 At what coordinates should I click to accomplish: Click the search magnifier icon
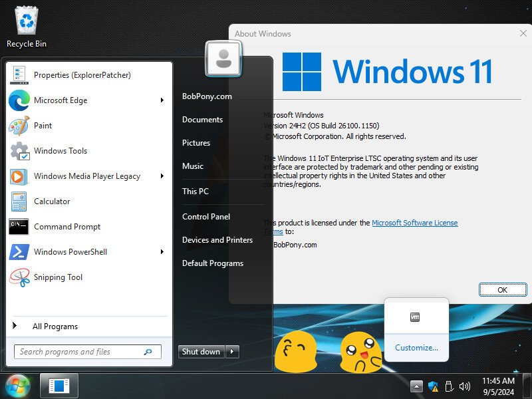tap(148, 352)
